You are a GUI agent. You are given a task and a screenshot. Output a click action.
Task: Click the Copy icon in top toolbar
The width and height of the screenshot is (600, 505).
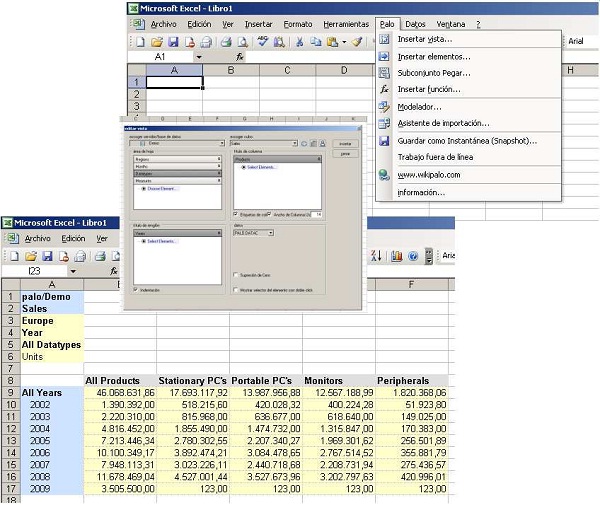[x=316, y=42]
